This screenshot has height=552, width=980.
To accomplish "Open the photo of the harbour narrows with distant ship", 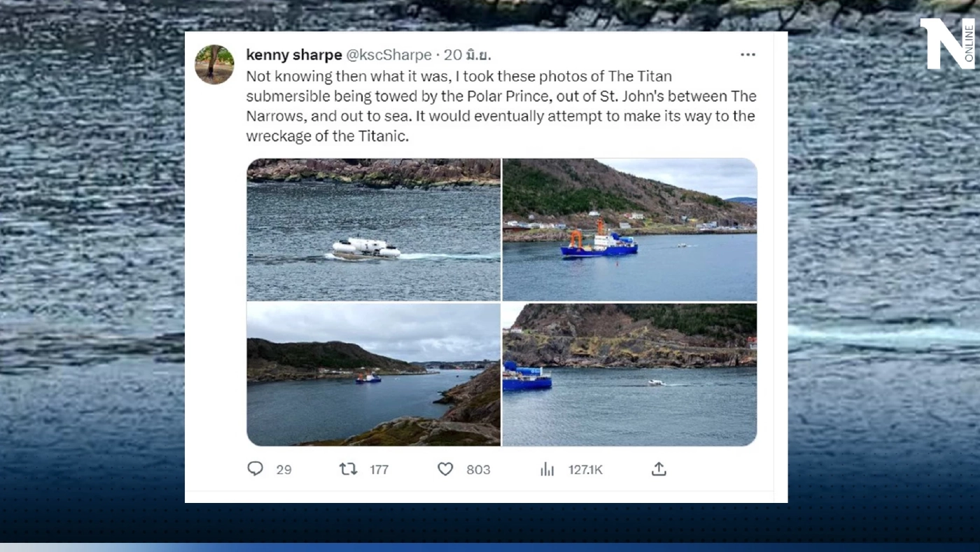I will tap(374, 374).
